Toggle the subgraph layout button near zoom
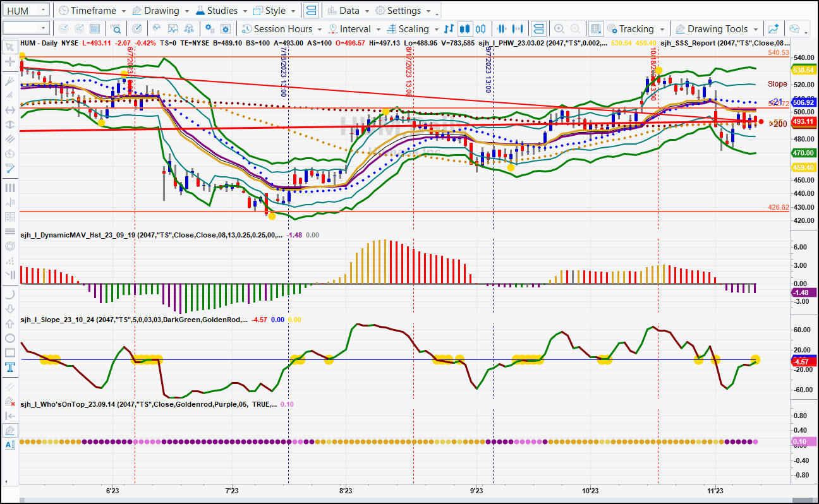The image size is (819, 504). [x=538, y=29]
